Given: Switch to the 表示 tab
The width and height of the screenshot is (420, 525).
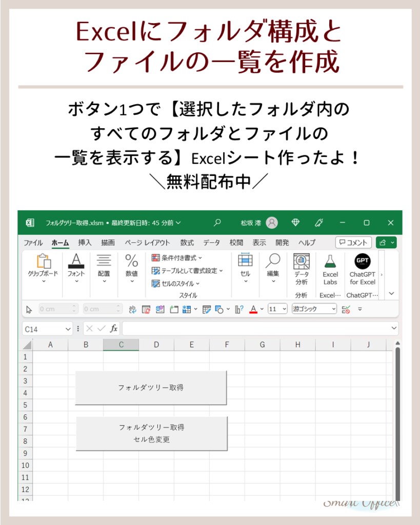Looking at the screenshot, I should 259,243.
